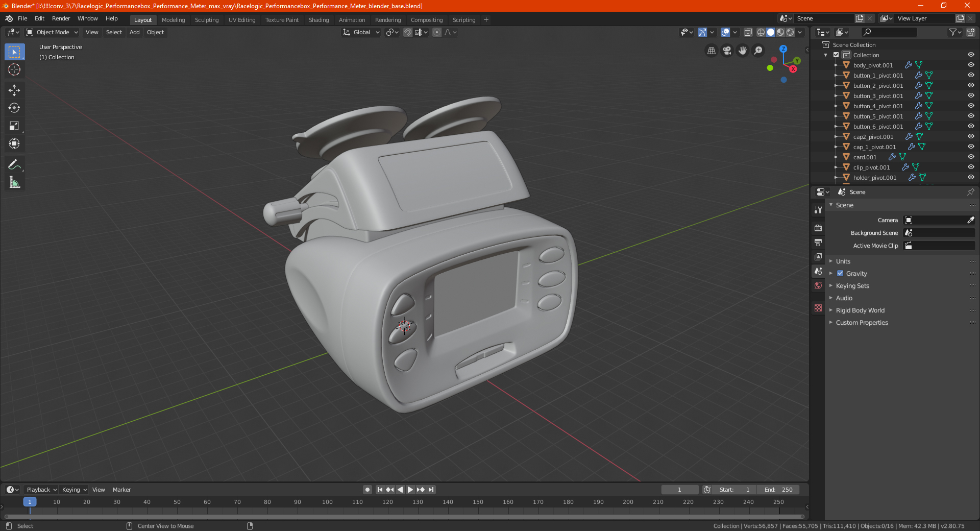The width and height of the screenshot is (980, 531).
Task: Hide holder_pivot.001 with its eye icon
Action: (x=971, y=177)
